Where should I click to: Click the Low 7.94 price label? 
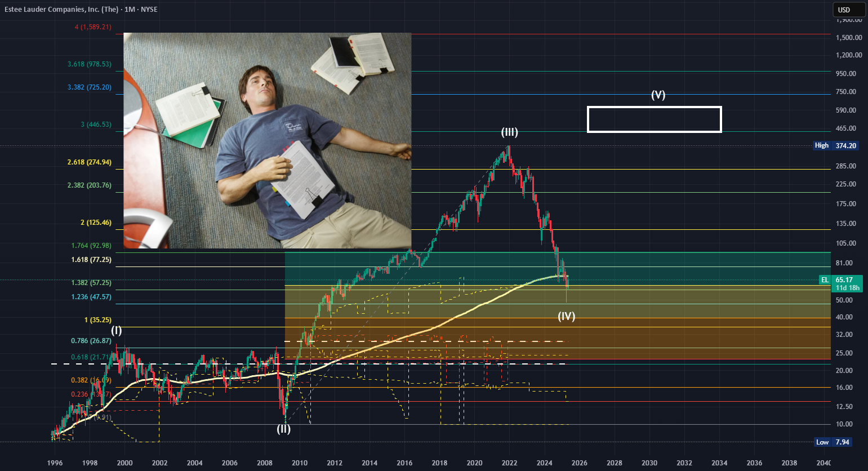(x=833, y=442)
